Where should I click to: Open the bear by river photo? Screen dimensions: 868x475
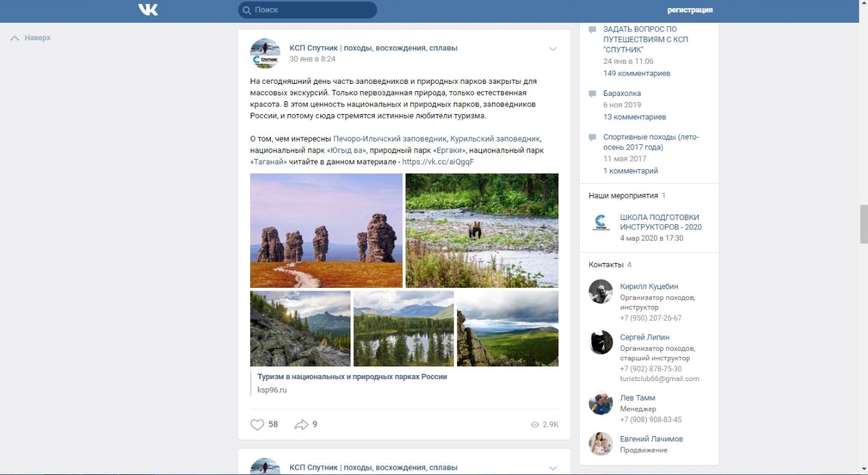tap(482, 231)
